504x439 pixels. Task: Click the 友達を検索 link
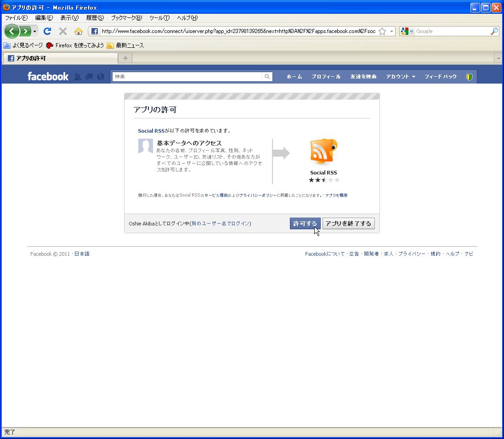(363, 77)
